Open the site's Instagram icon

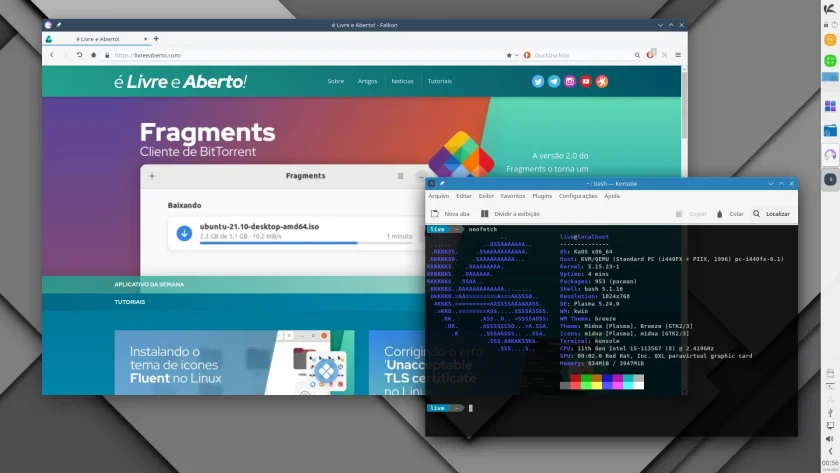point(570,81)
